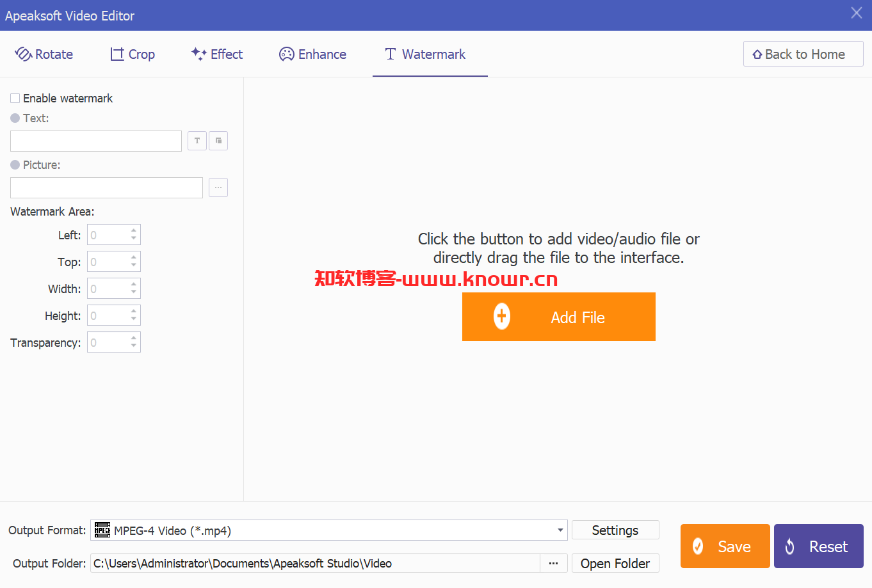Decrease the Width value with down arrow

pos(134,292)
